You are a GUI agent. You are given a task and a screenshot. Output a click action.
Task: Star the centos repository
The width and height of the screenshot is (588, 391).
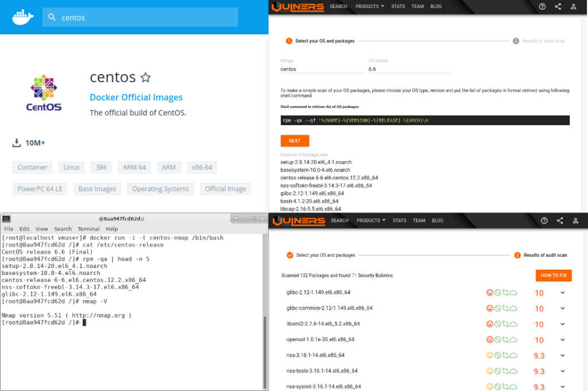pos(145,78)
